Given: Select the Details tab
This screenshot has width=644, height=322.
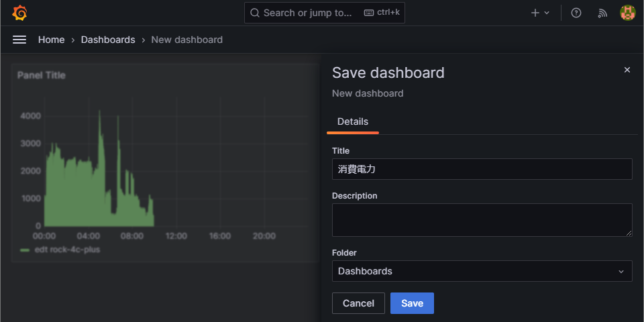Looking at the screenshot, I should (352, 122).
